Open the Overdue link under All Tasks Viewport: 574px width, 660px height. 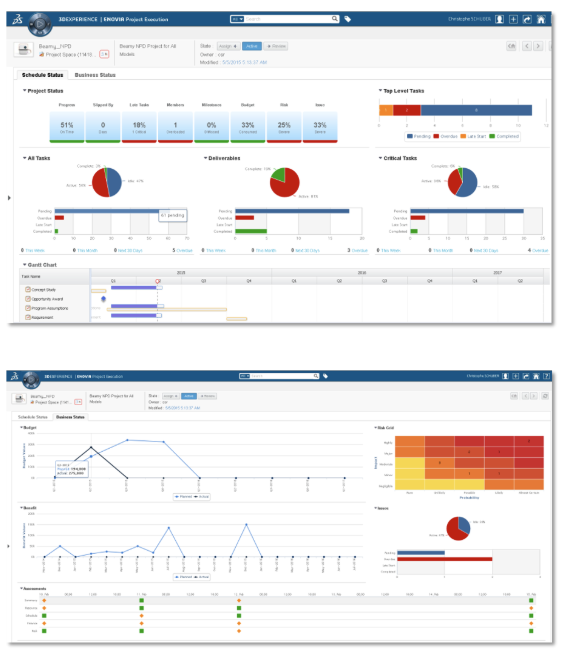[x=184, y=250]
